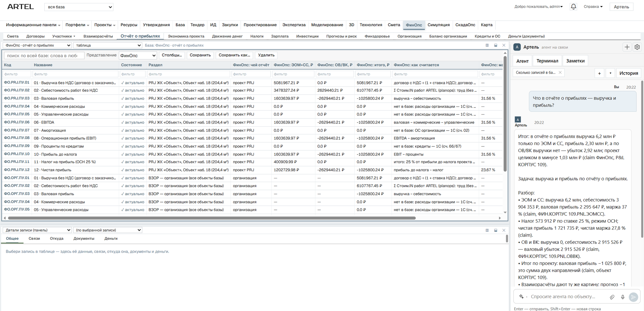Switch to the Симуляция menu tab
Viewport: 644px width, 311px height.
click(438, 25)
